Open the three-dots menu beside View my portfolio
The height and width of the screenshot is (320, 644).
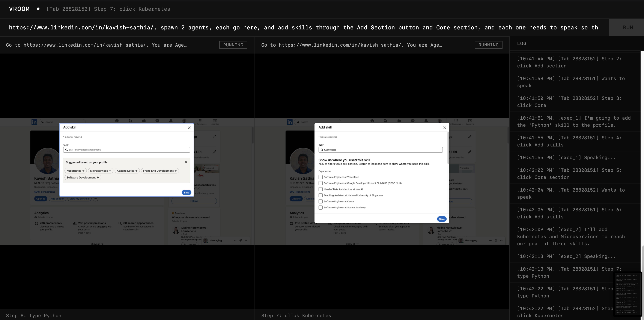click(x=95, y=199)
